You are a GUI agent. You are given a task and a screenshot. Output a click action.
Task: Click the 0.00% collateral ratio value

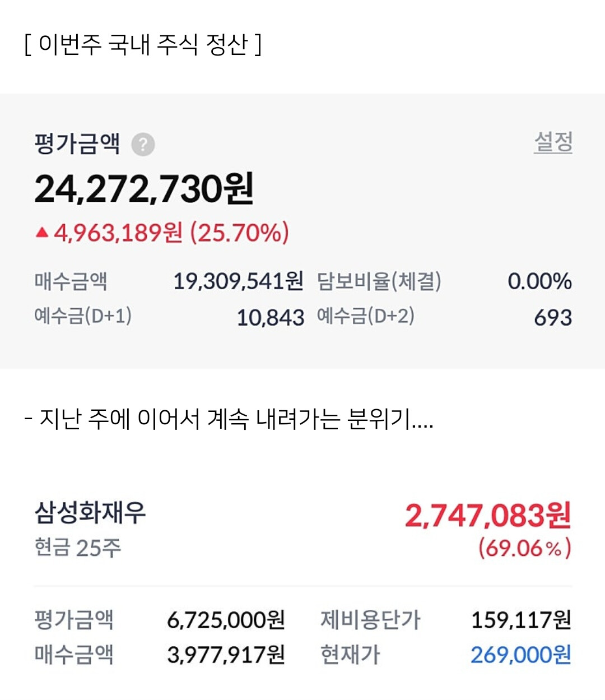coord(539,281)
